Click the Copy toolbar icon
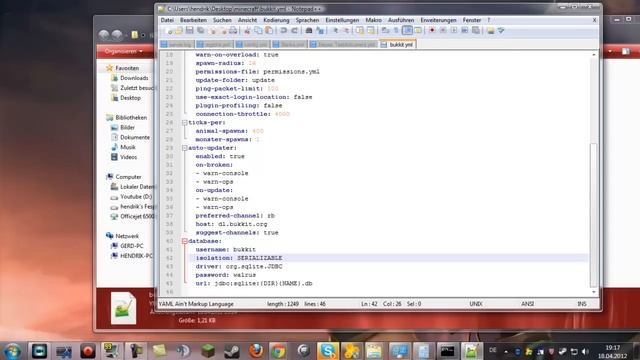The width and height of the screenshot is (640, 360). click(258, 31)
